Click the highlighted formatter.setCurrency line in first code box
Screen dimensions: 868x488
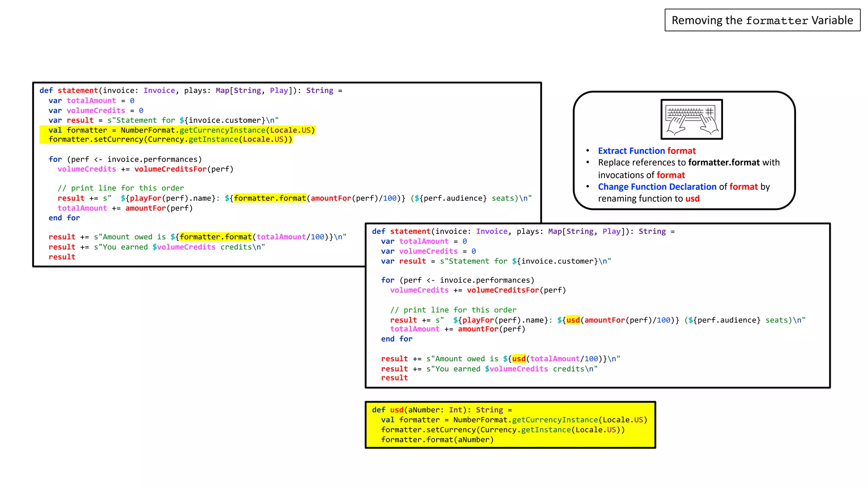[170, 139]
